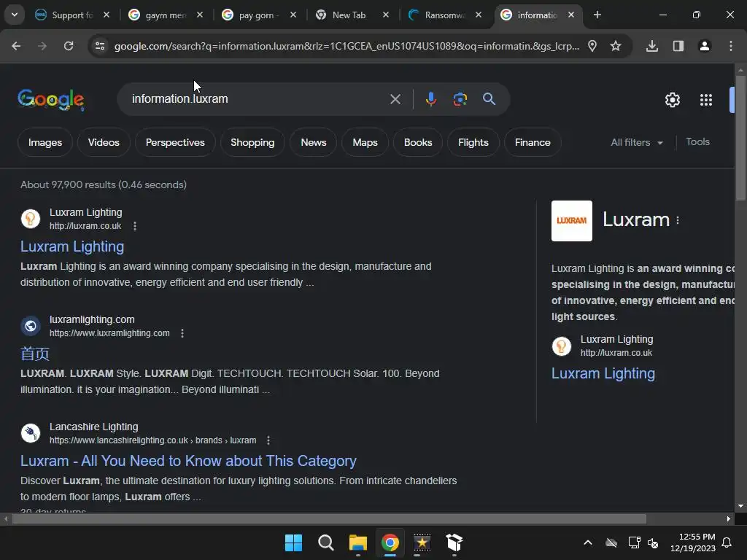Image resolution: width=747 pixels, height=560 pixels.
Task: Open the Tools options
Action: click(x=697, y=142)
